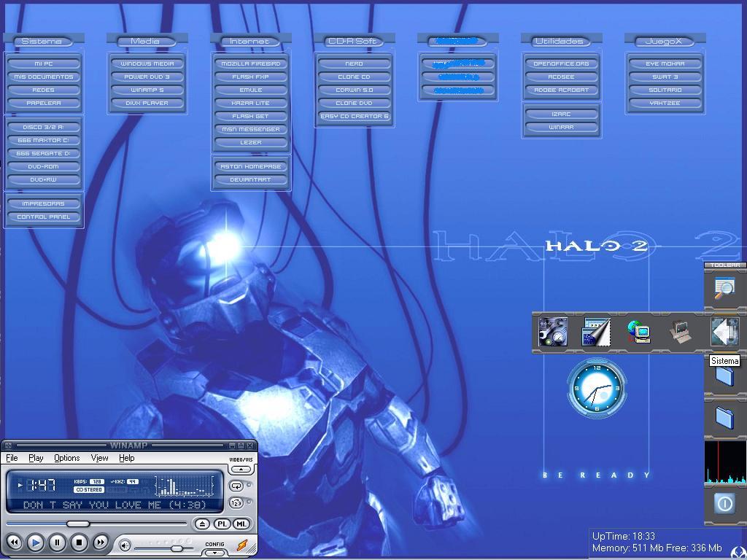This screenshot has width=747, height=560.
Task: Expand the Video/Vis drawer in Winamp
Action: pos(241,469)
